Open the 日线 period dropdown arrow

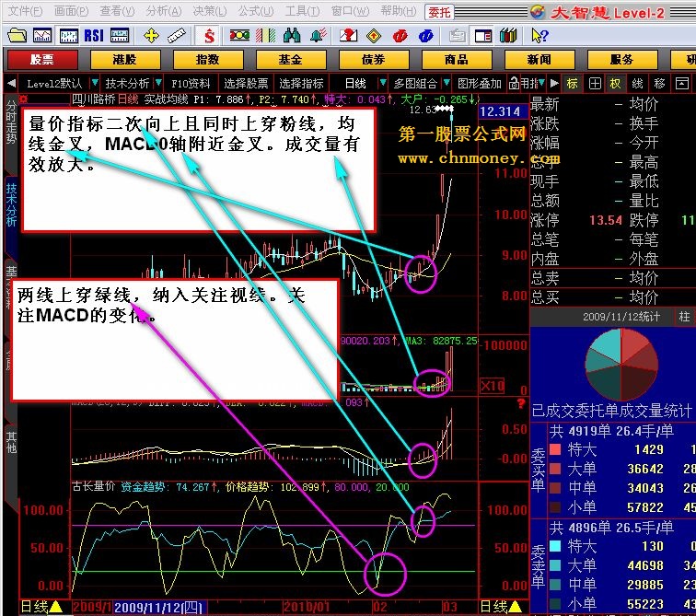383,83
